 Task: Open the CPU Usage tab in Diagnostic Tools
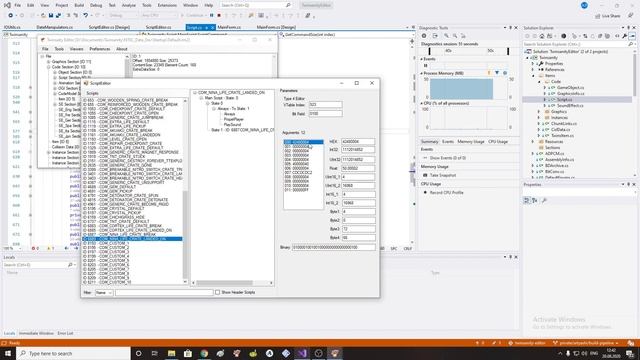pyautogui.click(x=498, y=142)
